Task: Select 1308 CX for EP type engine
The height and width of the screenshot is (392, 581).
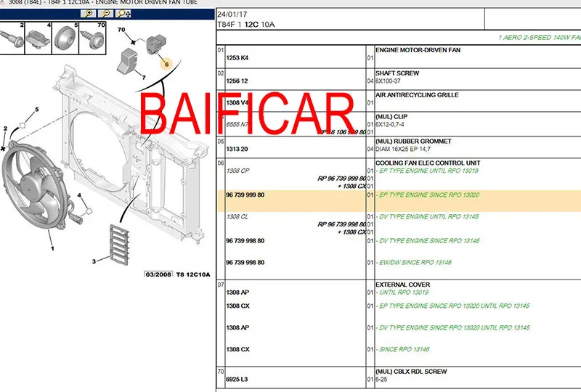Action: pyautogui.click(x=238, y=306)
